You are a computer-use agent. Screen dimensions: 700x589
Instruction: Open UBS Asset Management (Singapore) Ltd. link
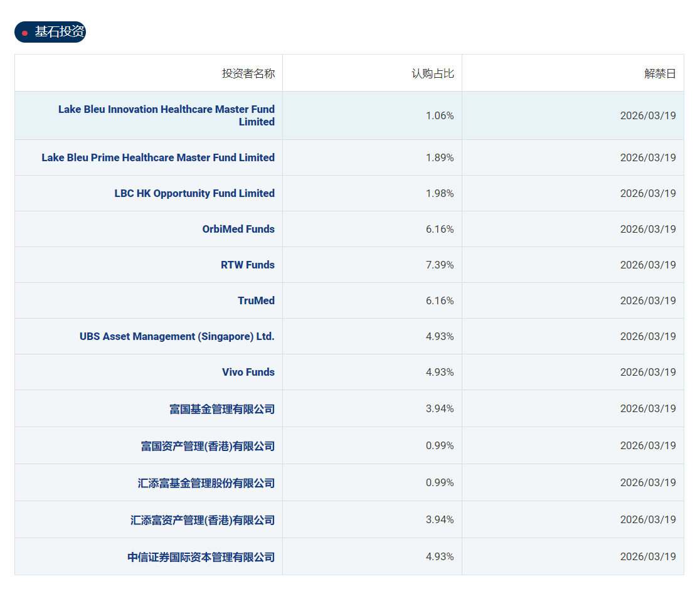tap(177, 336)
